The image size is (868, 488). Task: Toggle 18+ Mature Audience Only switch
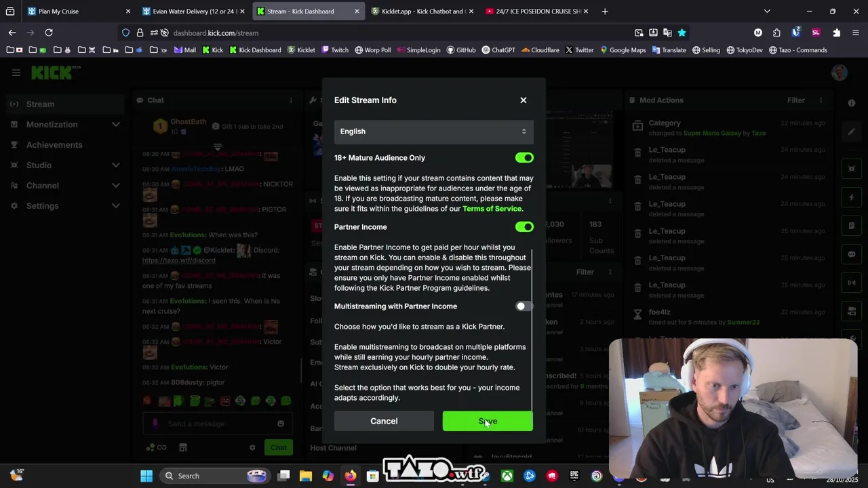click(524, 158)
